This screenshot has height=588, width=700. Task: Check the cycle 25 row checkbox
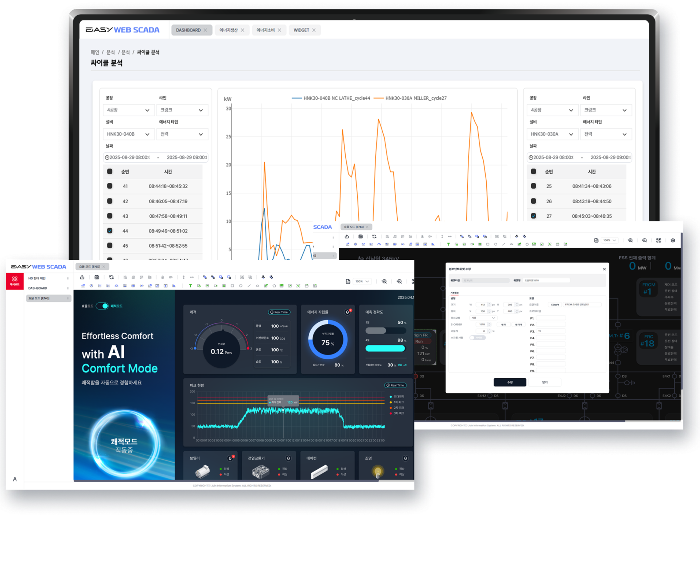pos(533,186)
